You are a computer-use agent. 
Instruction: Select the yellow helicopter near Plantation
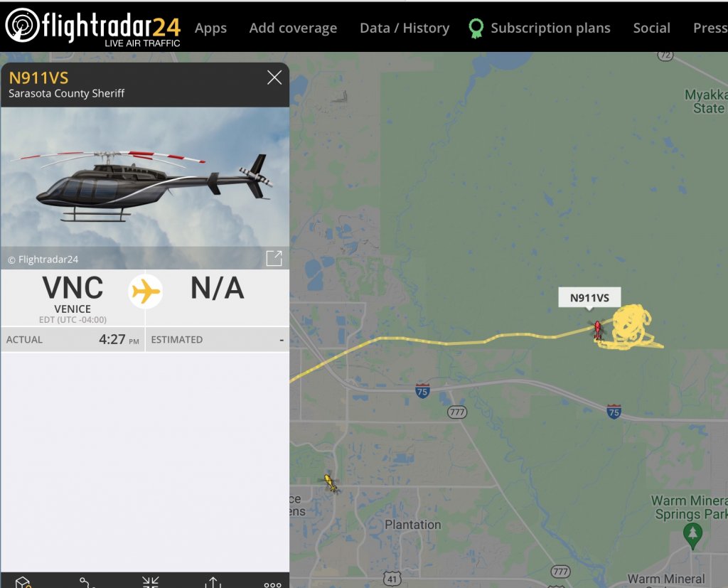coord(331,483)
